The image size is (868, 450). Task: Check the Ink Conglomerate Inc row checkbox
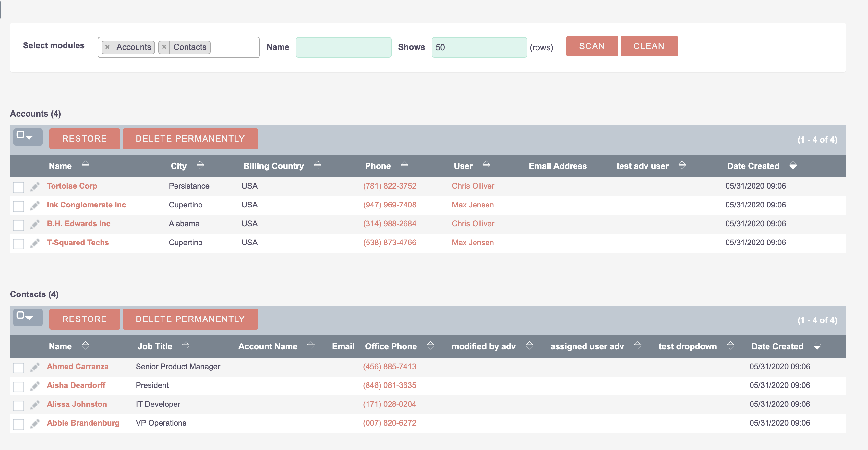click(x=18, y=206)
